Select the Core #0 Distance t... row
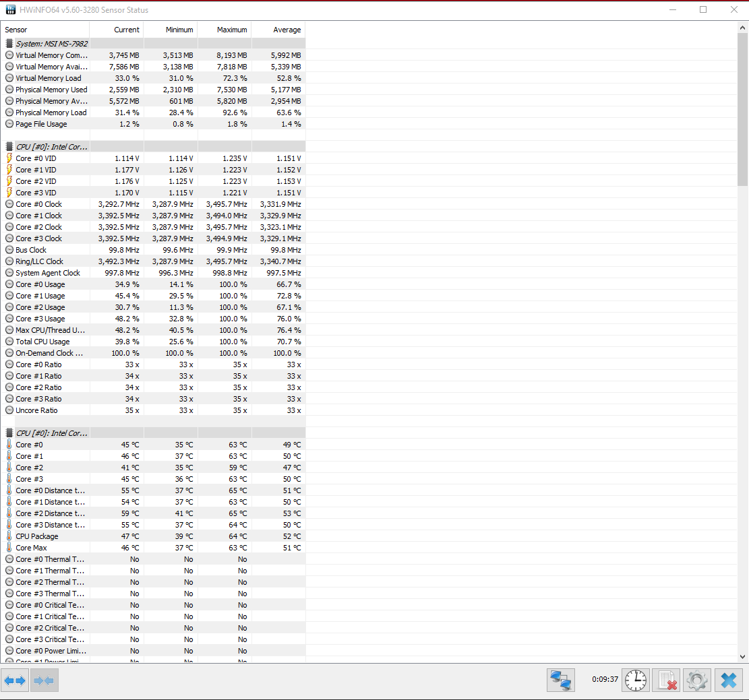749x700 pixels. point(153,490)
